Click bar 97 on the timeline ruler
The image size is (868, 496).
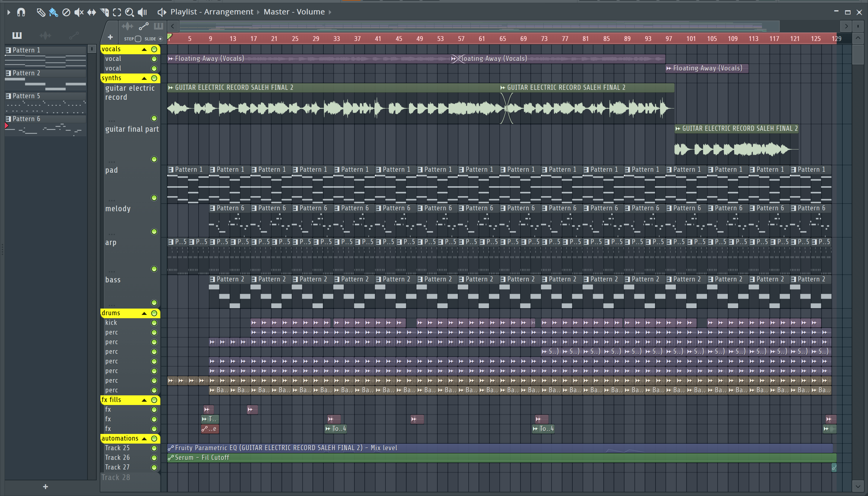[669, 39]
